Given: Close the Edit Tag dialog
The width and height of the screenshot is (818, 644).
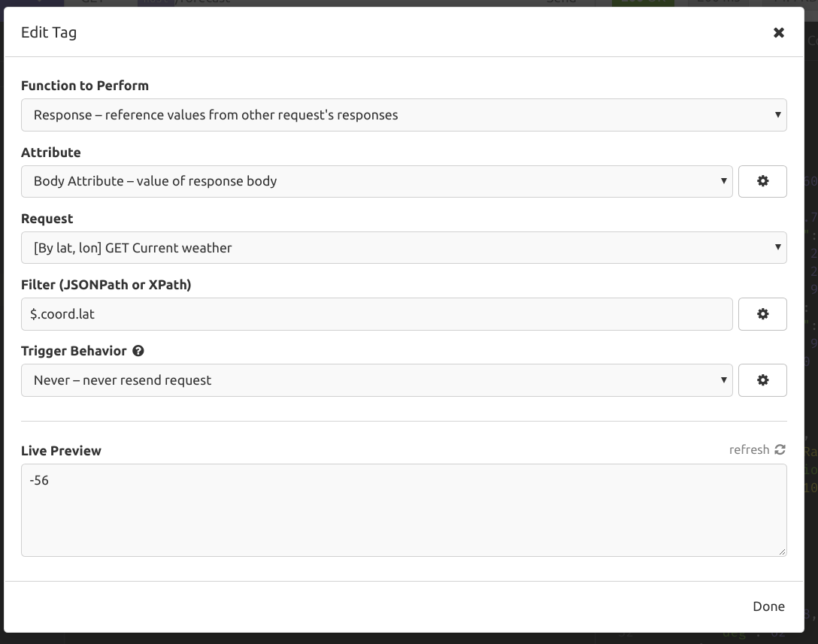Looking at the screenshot, I should (779, 32).
